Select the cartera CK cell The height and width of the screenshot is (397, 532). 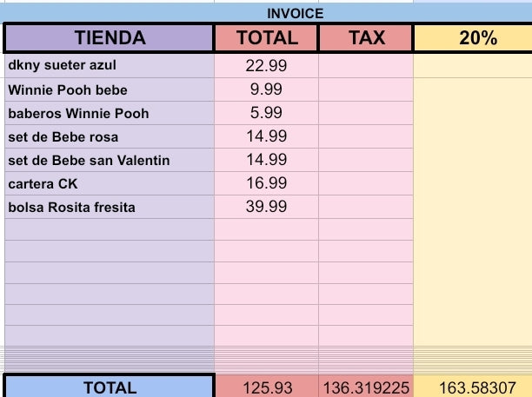110,183
